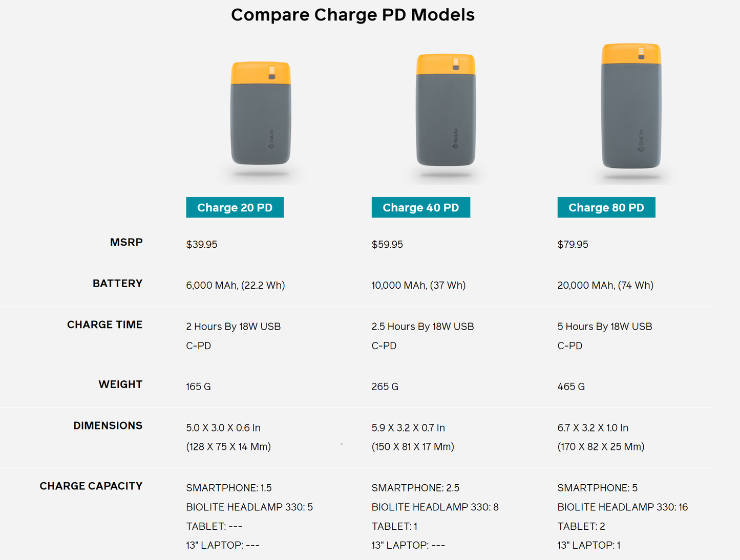Click the 6,000 mAh battery value
The height and width of the screenshot is (560, 740).
[x=236, y=285]
